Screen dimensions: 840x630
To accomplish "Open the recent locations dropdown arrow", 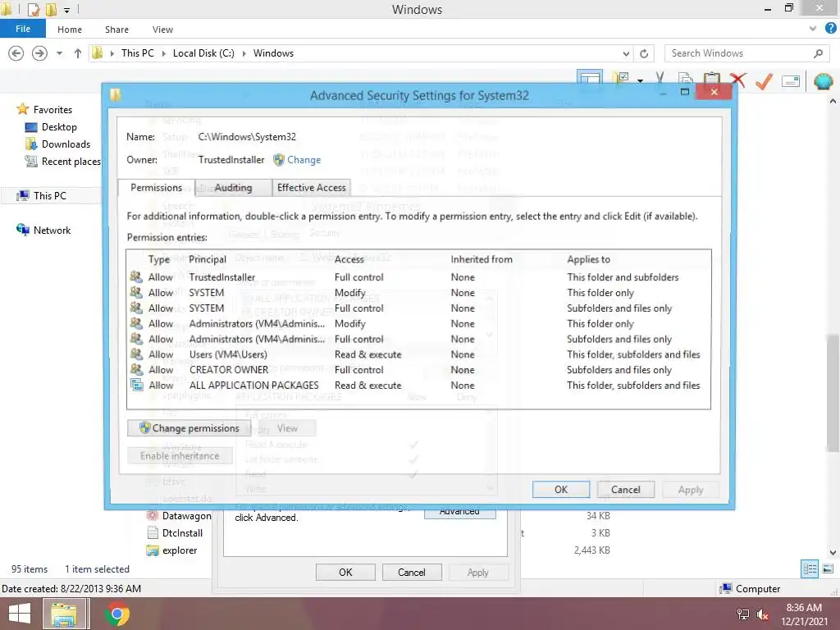I will pos(59,53).
